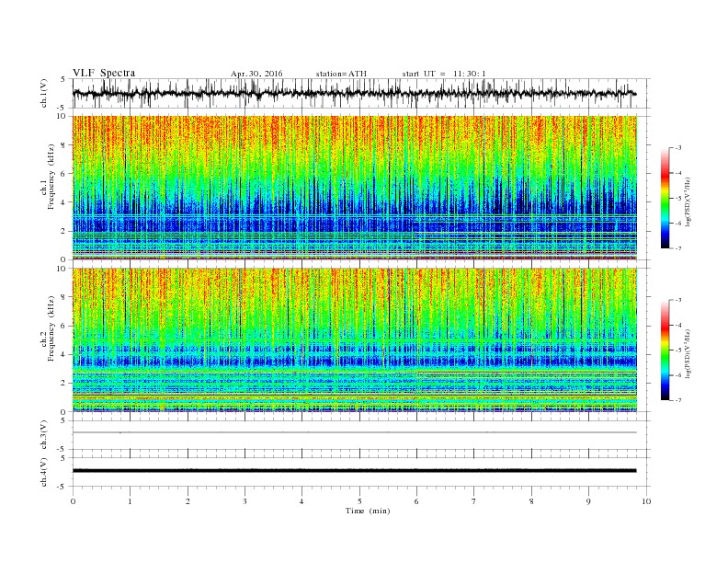Click the time axis tick label "10"
The width and height of the screenshot is (728, 563).
pyautogui.click(x=646, y=501)
